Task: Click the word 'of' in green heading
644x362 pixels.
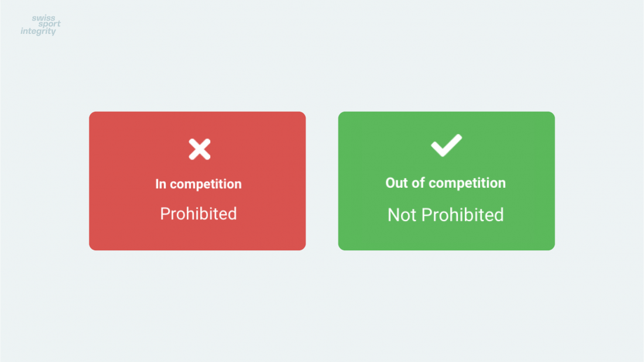Action: click(418, 183)
